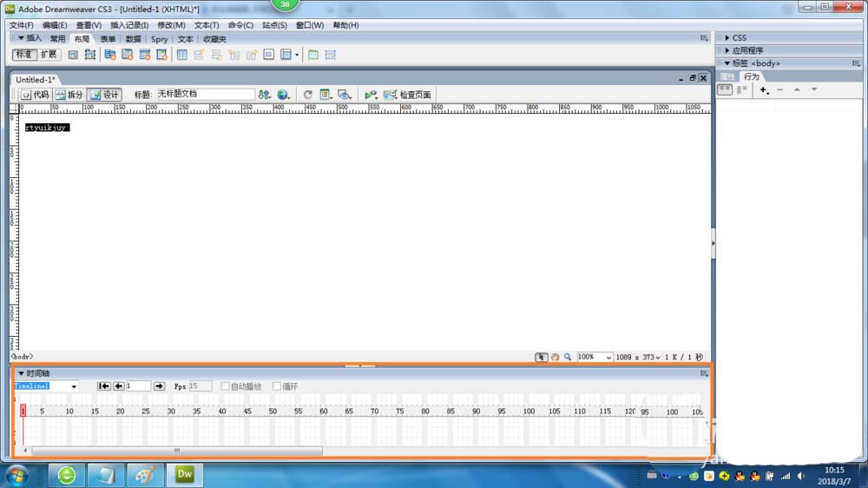868x488 pixels.
Task: Open the Untitled-1* document tab
Action: click(35, 80)
